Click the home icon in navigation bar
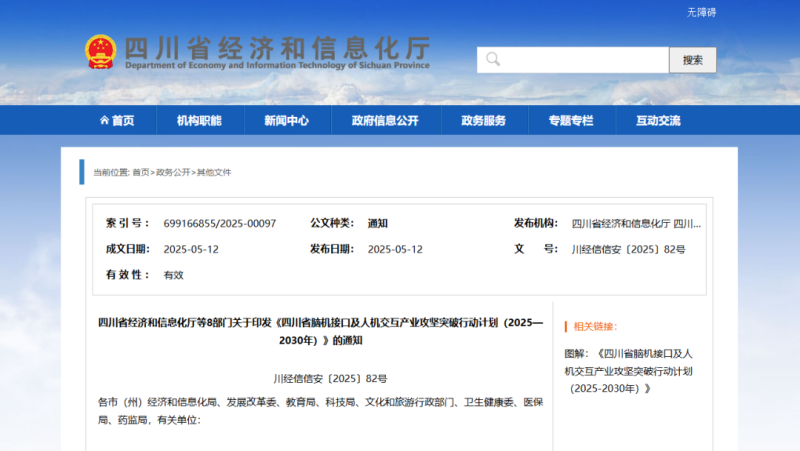The width and height of the screenshot is (800, 451). click(104, 121)
